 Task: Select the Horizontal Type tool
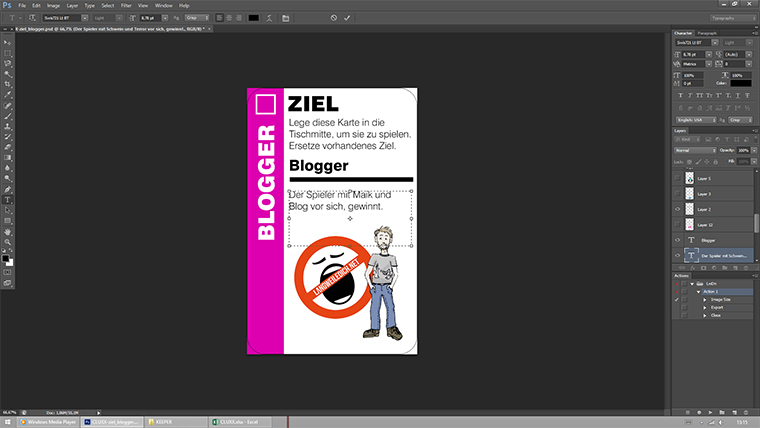click(x=8, y=200)
